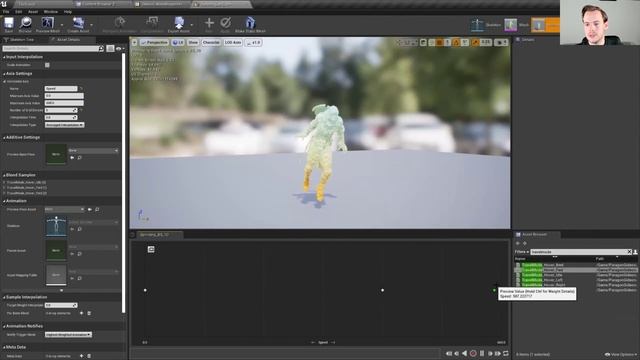Add element to Meta Data array
Screen dimensions: 640x360
(81, 356)
